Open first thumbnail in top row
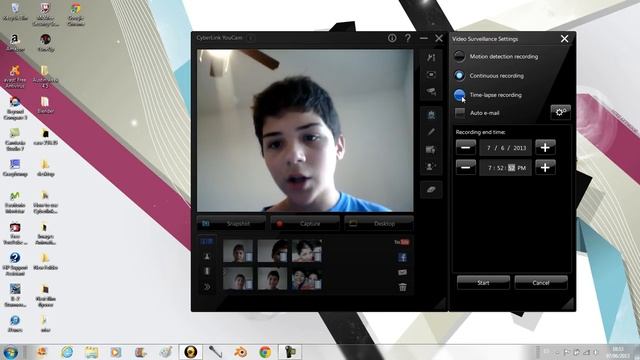 point(238,251)
